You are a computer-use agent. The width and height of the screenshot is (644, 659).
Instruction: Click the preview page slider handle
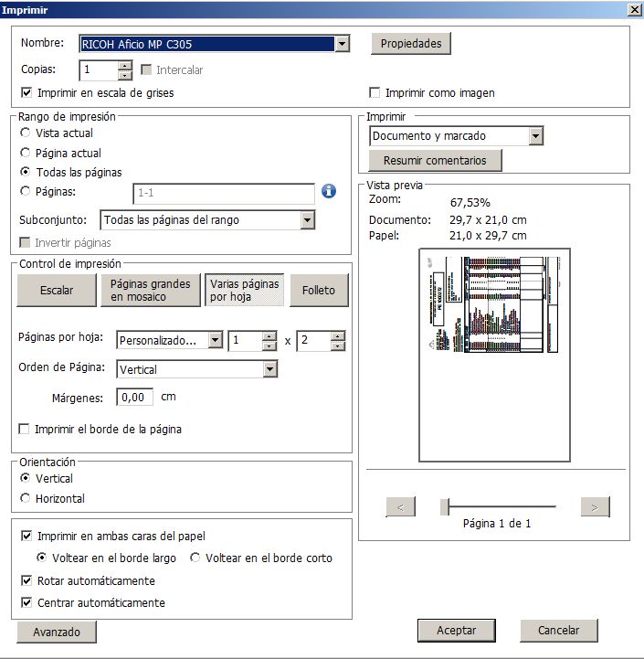click(445, 506)
